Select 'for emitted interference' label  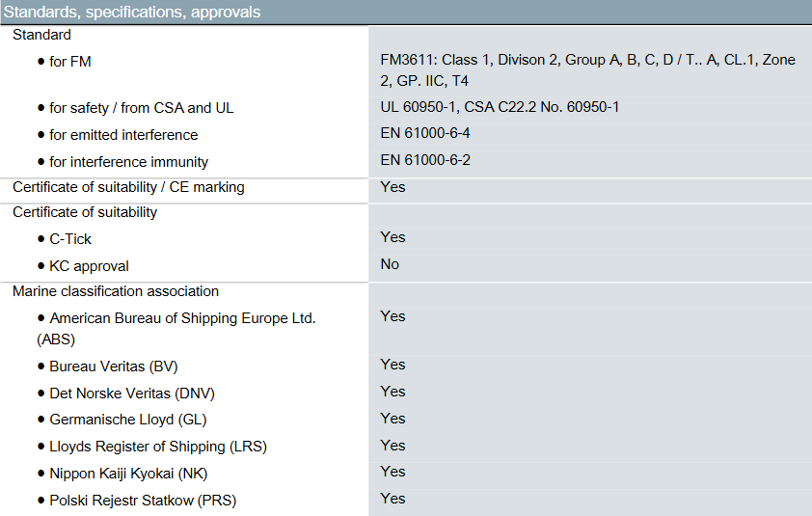pos(123,135)
